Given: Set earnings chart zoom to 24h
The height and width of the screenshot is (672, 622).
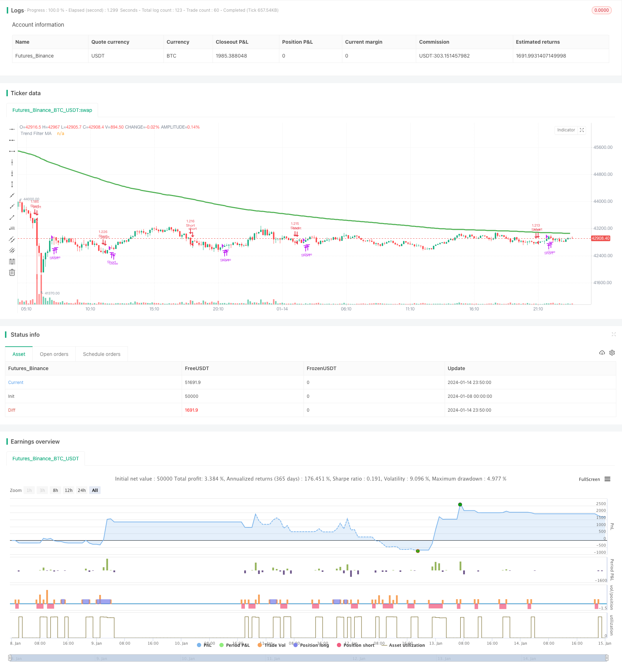Looking at the screenshot, I should click(82, 490).
